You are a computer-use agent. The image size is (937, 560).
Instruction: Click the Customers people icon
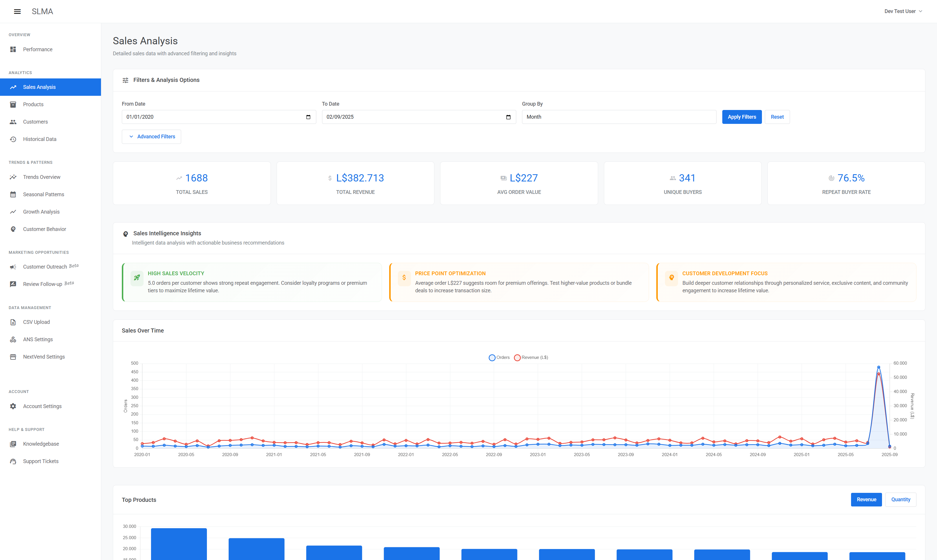(13, 122)
